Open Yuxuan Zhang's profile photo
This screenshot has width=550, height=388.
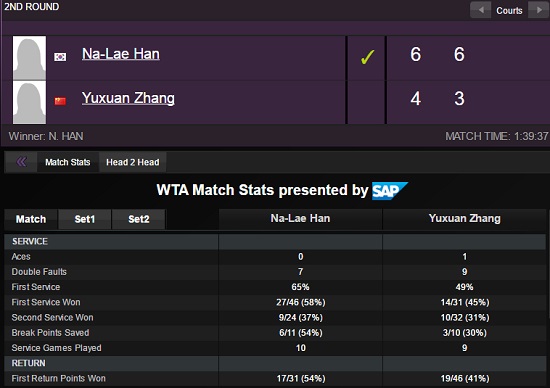tap(29, 102)
